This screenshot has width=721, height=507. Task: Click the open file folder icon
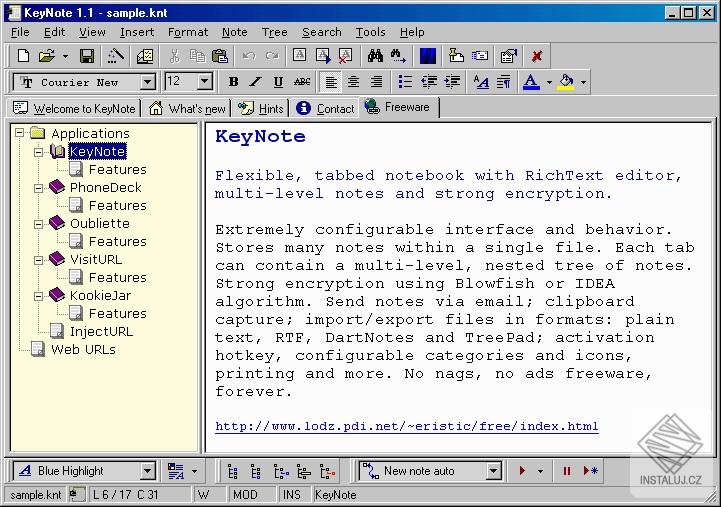[46, 56]
